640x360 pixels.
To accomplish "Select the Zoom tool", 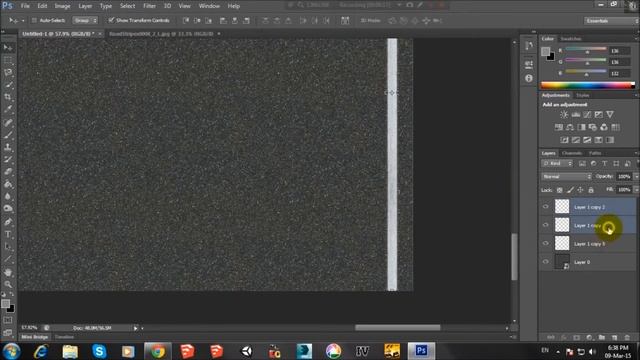I will pos(8,284).
